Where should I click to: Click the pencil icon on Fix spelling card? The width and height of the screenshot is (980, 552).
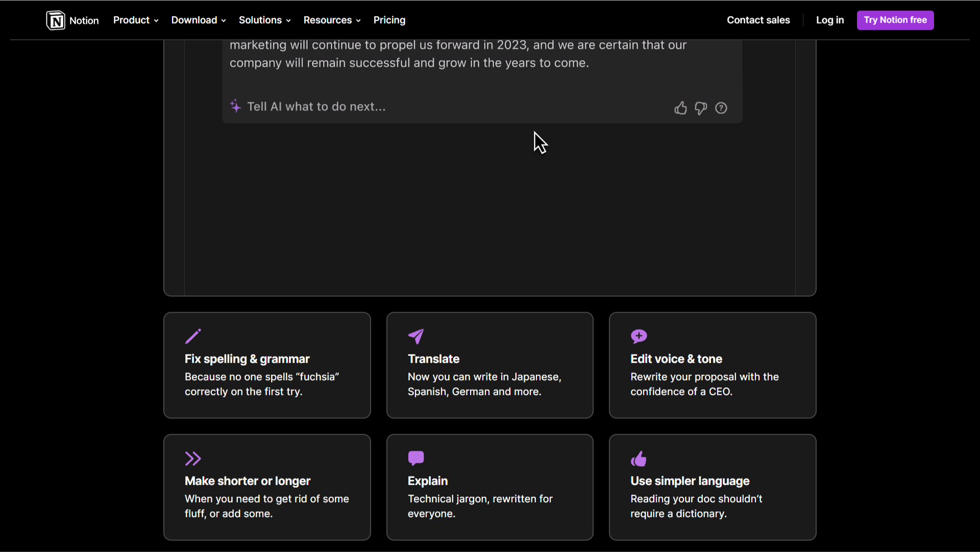[193, 337]
